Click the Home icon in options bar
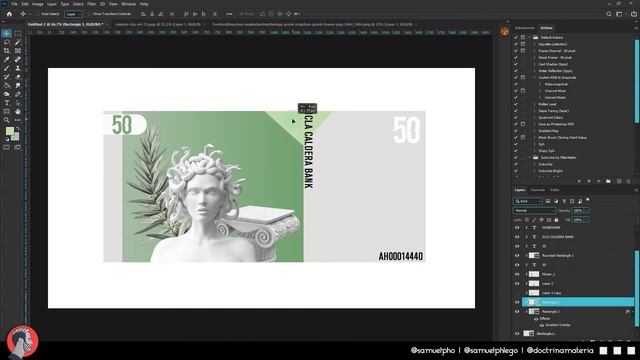This screenshot has height=360, width=640. (9, 14)
